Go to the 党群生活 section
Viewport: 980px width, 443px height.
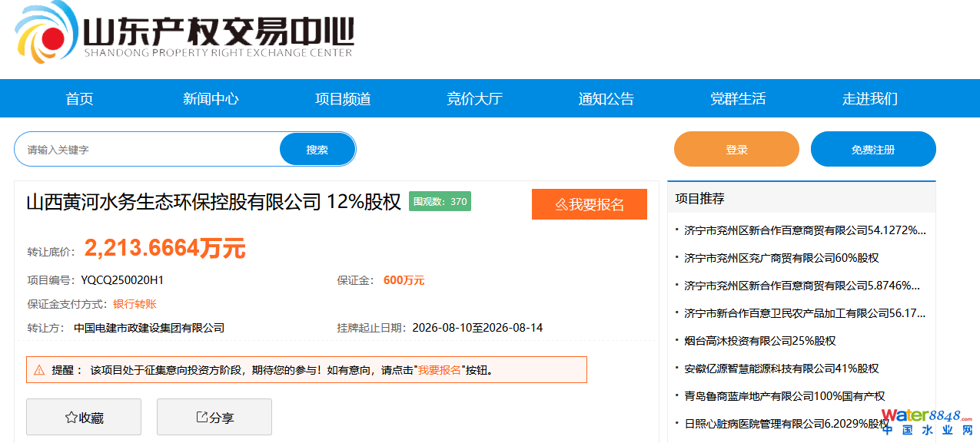pyautogui.click(x=738, y=98)
